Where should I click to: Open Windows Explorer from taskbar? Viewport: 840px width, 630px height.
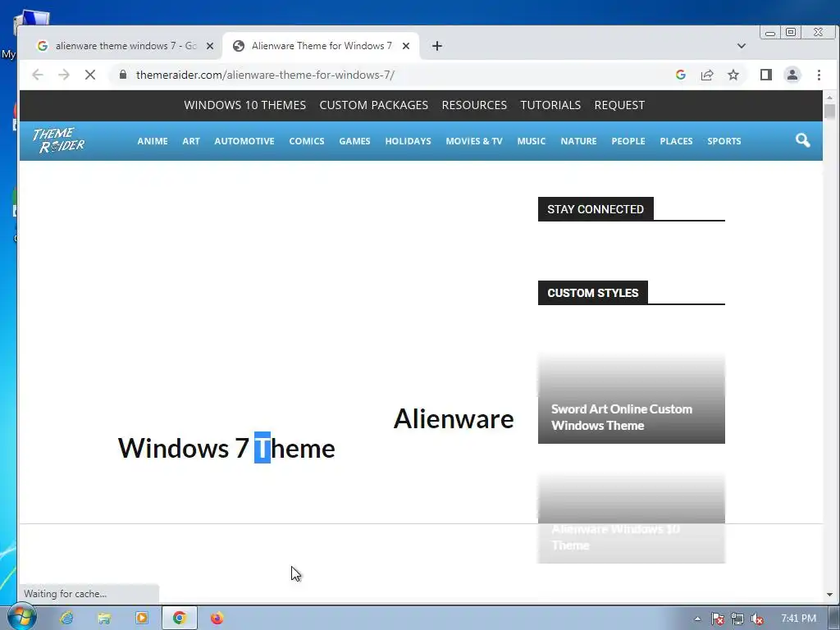pos(104,619)
